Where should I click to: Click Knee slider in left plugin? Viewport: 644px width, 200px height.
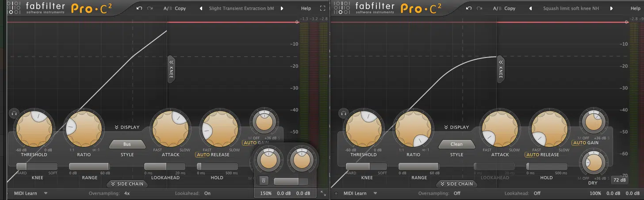(37, 166)
